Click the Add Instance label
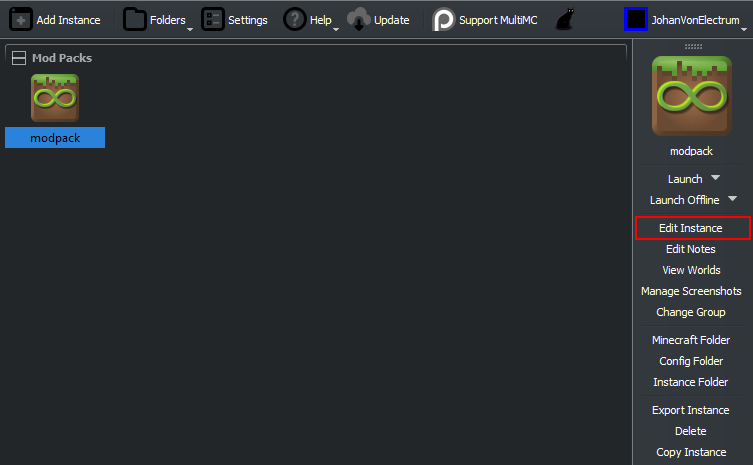 (69, 20)
